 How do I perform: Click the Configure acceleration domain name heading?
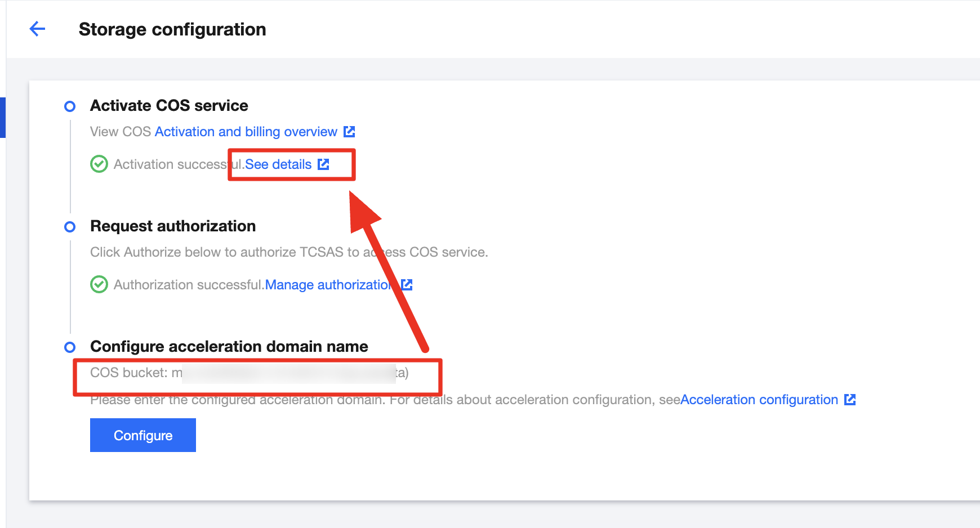(229, 347)
